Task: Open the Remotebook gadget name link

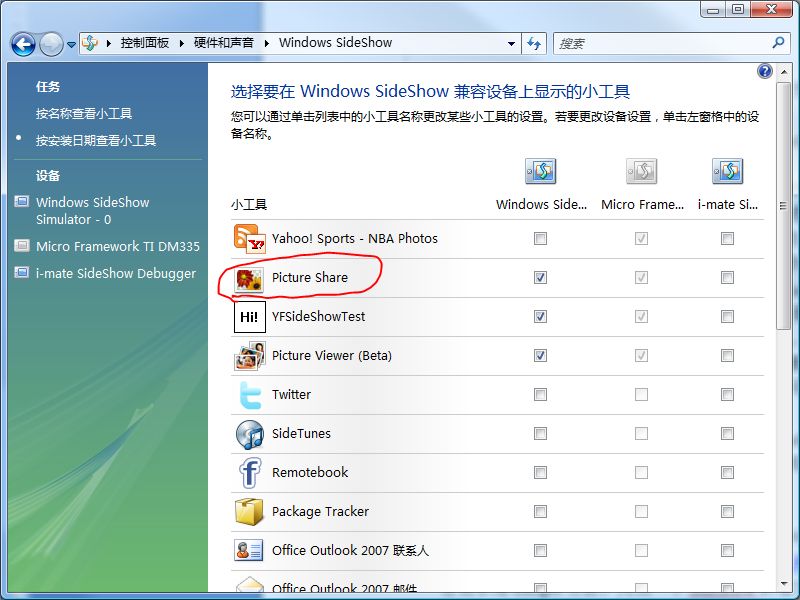Action: pos(310,472)
